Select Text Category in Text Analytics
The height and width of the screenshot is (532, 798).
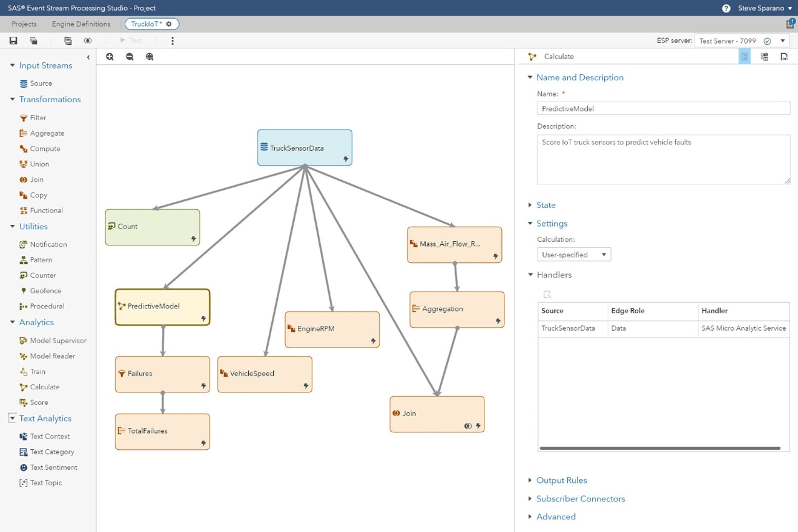[47, 452]
